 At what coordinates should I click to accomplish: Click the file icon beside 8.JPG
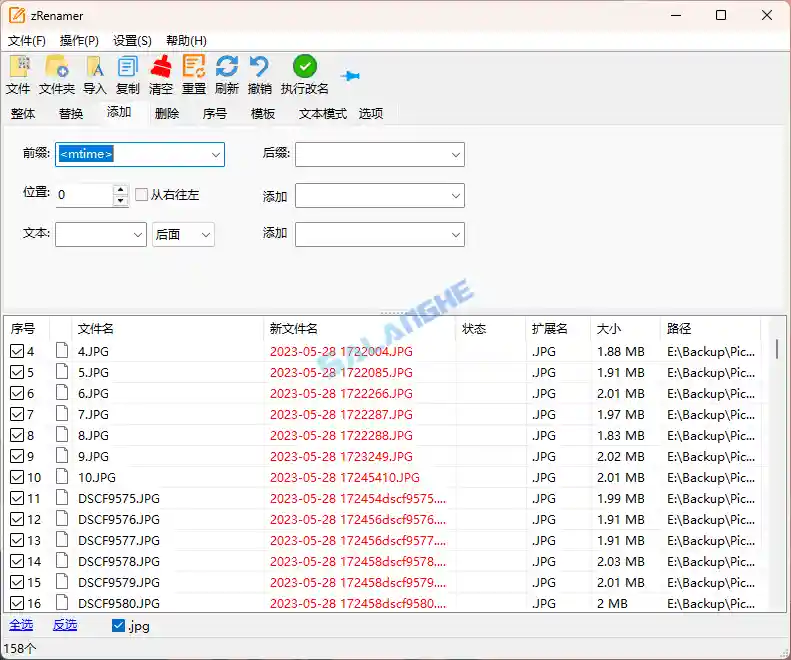62,435
